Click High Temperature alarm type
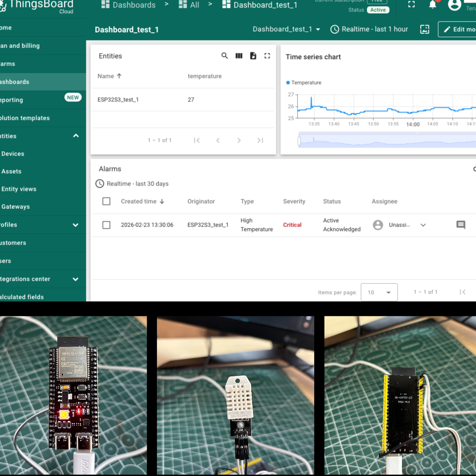Image resolution: width=476 pixels, height=476 pixels. pos(257,225)
